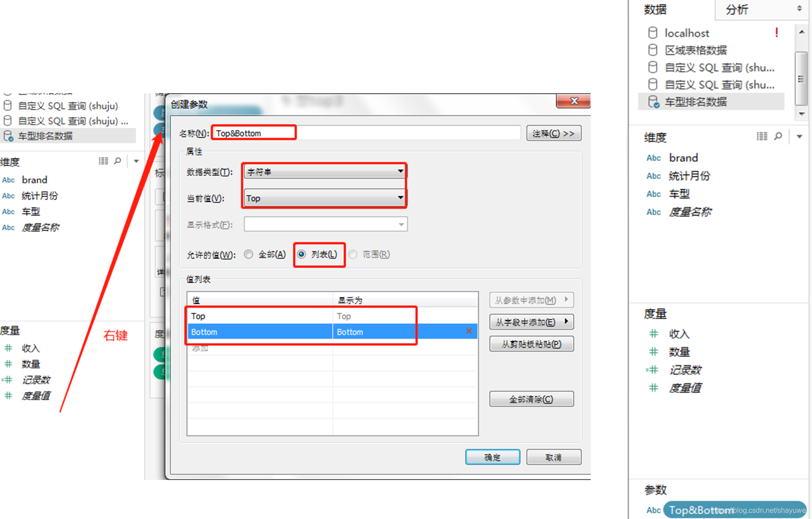812x519 pixels.
Task: Click data source list scrollbar thumb
Action: point(801,79)
